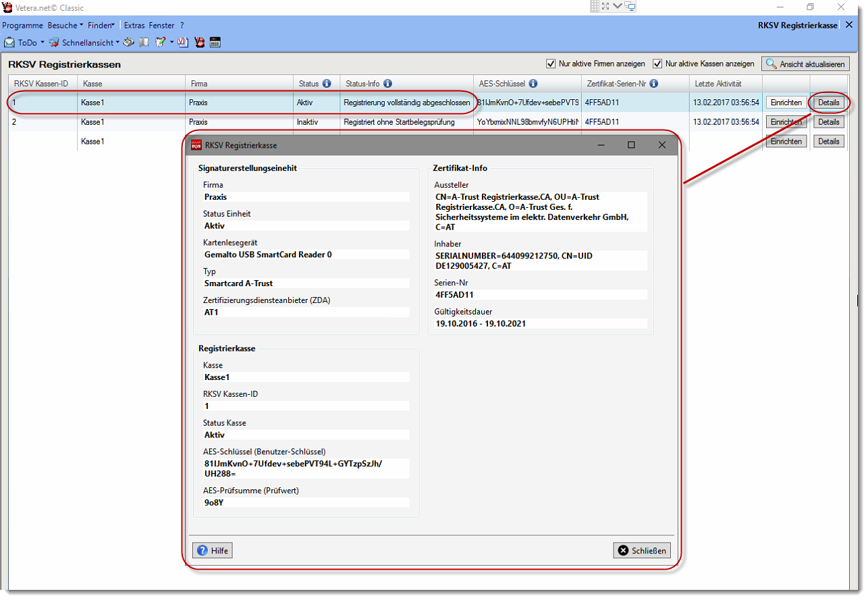Click the 'Ansicht aktualisieren' button
Image resolution: width=868 pixels, height=600 pixels.
[x=805, y=64]
